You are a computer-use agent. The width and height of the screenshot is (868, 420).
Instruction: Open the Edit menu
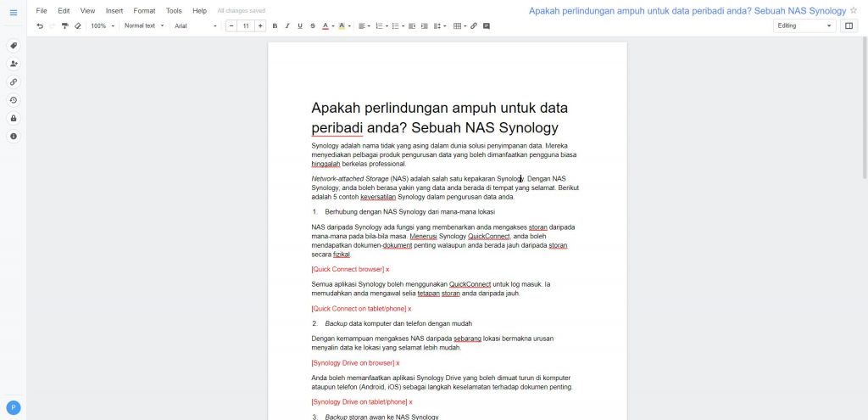pyautogui.click(x=64, y=10)
